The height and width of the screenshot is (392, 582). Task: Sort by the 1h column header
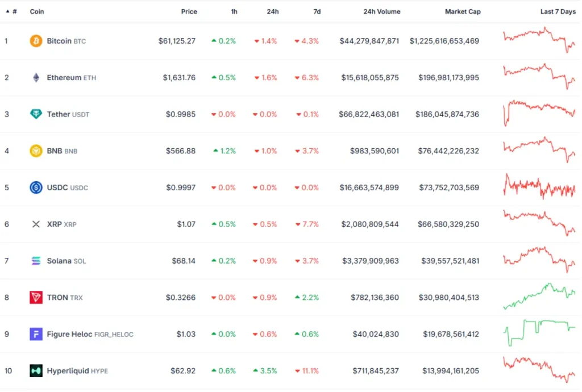234,11
